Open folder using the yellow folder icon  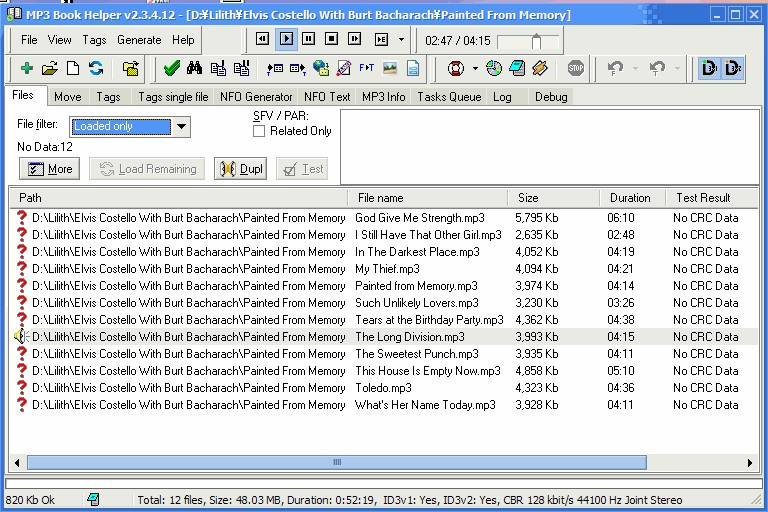coord(49,68)
